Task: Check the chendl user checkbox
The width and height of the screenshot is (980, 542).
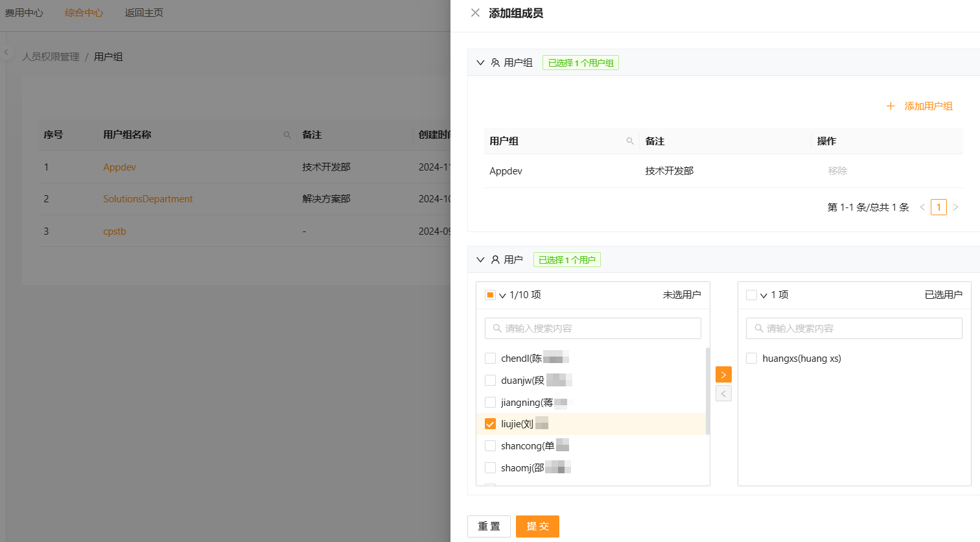Action: 490,359
